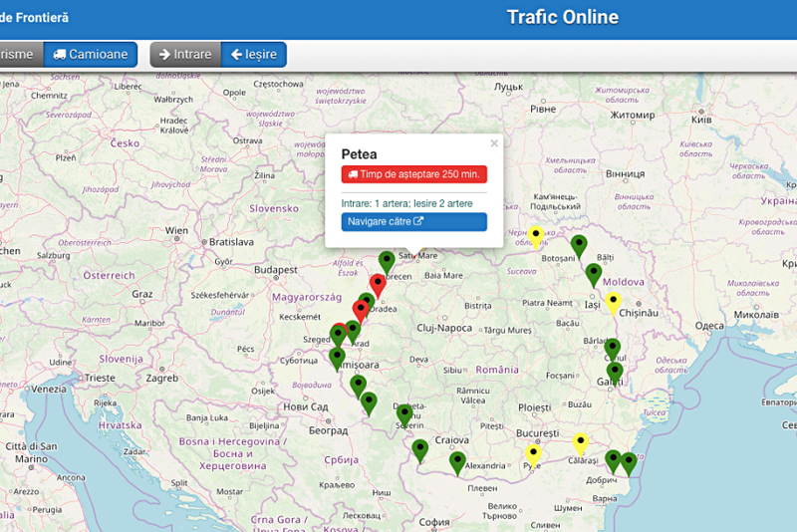Switch to Camioane vehicle type
Image resolution: width=797 pixels, height=532 pixels.
(92, 54)
